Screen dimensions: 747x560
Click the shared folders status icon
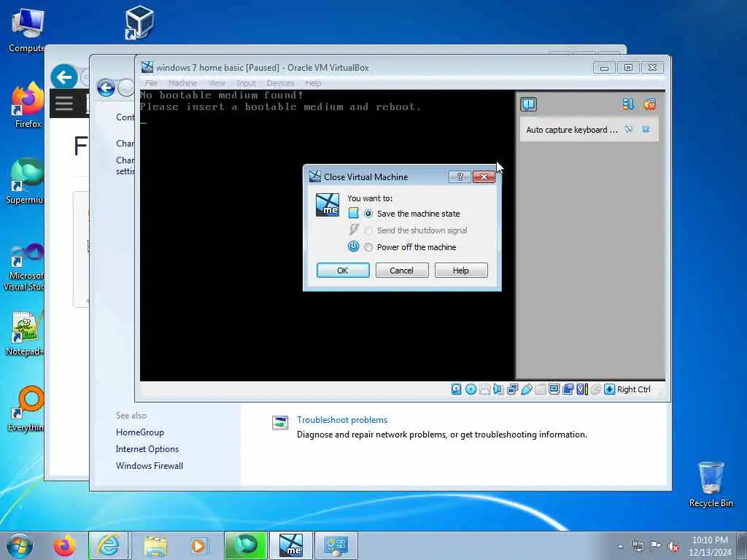coord(541,389)
